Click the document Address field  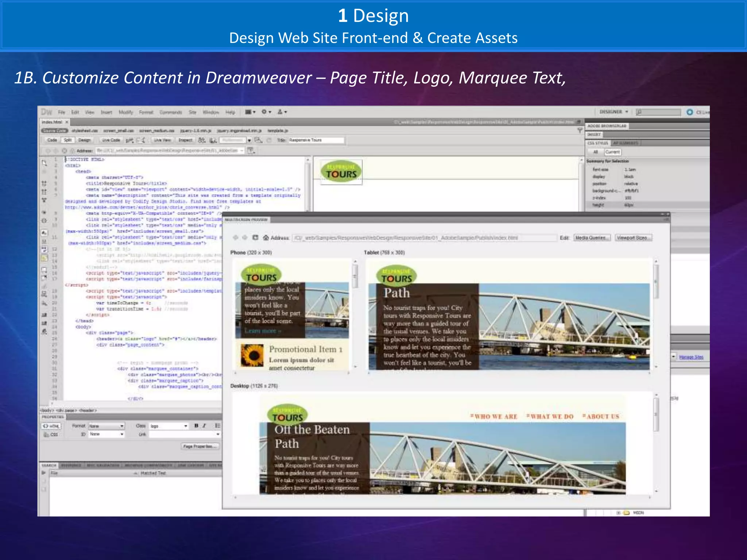click(169, 151)
